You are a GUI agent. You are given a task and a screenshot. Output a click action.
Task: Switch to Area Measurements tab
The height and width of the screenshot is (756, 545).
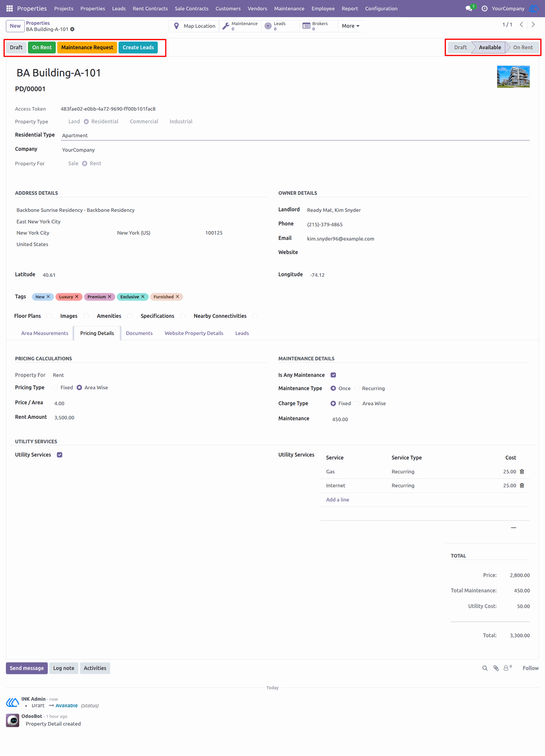pyautogui.click(x=44, y=333)
